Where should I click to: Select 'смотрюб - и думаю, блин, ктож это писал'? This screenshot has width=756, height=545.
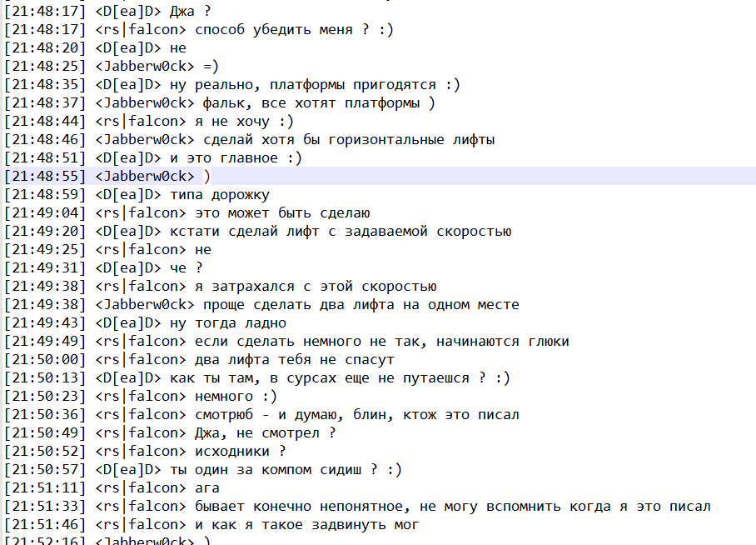click(357, 415)
